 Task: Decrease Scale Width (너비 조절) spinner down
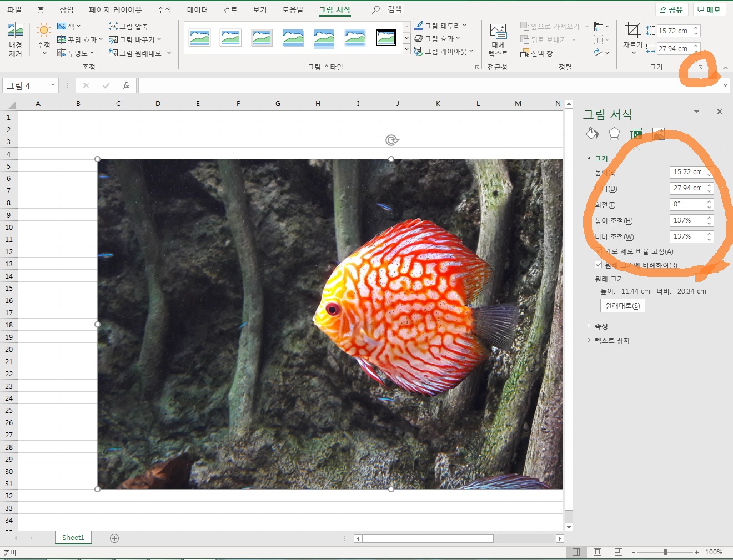point(709,240)
